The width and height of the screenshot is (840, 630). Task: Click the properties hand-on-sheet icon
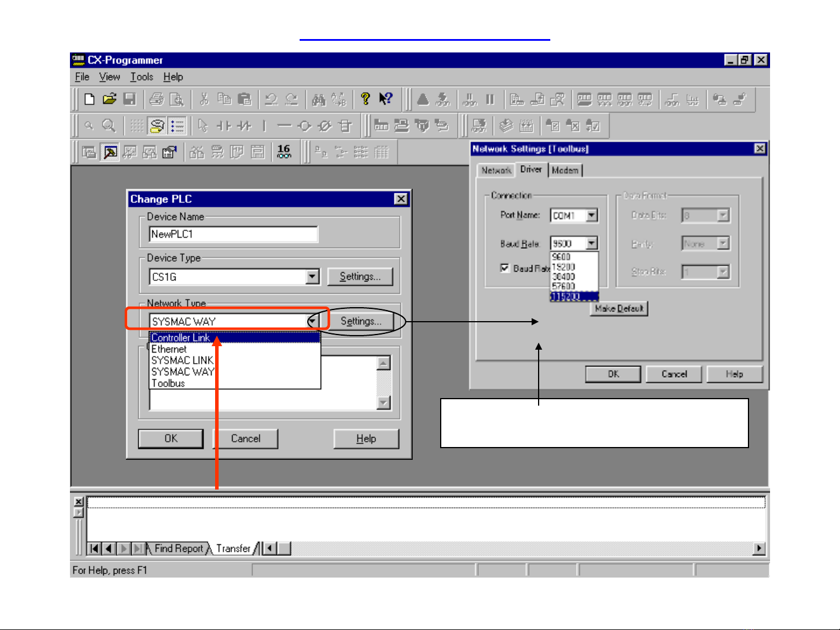click(x=170, y=152)
